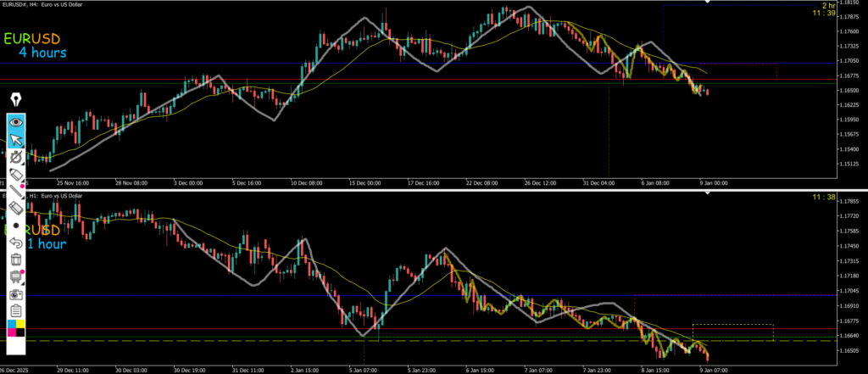Click the pen nib icon above the toolbar
868x374 pixels.
pyautogui.click(x=16, y=100)
